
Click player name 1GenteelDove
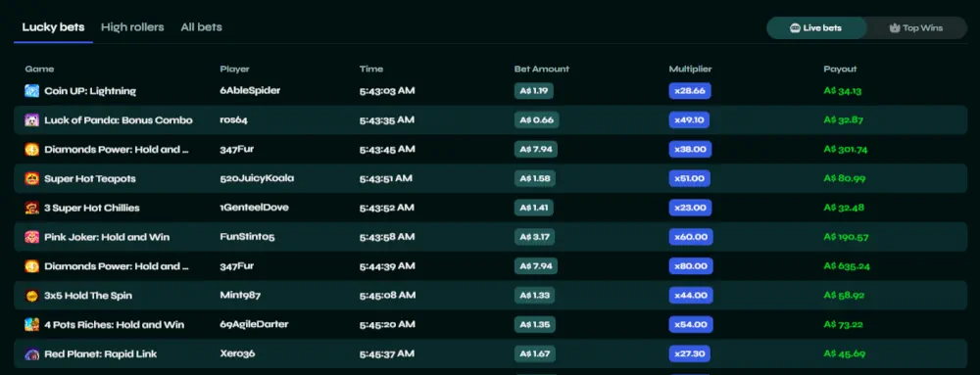coord(255,208)
